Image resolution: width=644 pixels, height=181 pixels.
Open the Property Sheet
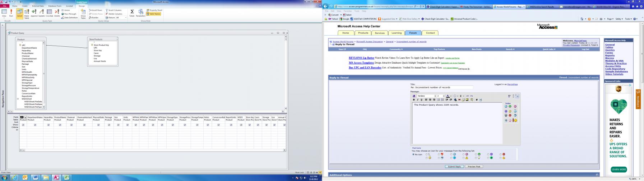click(154, 10)
